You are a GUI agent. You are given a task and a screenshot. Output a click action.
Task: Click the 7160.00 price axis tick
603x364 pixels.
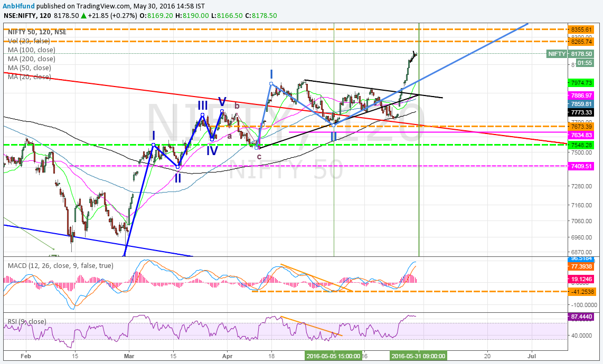tap(581, 205)
